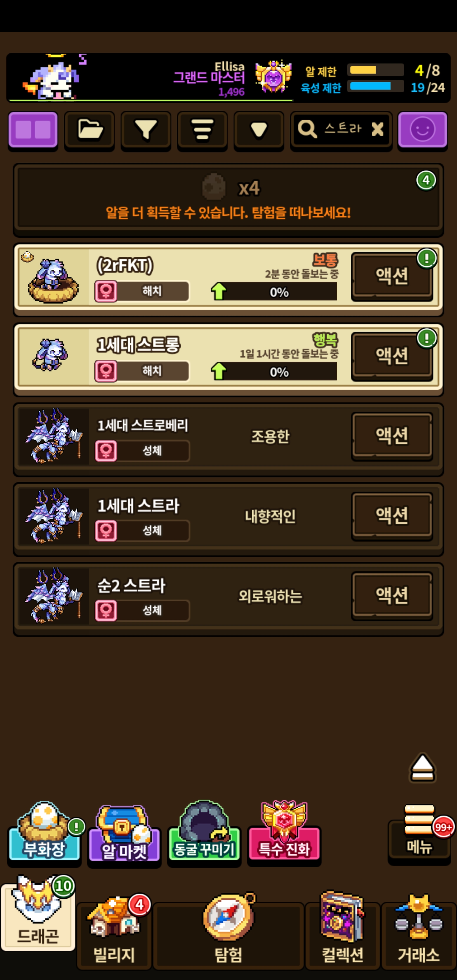The height and width of the screenshot is (980, 457).
Task: Click the 0% progress bar of 1세대 스트롱
Action: click(274, 371)
